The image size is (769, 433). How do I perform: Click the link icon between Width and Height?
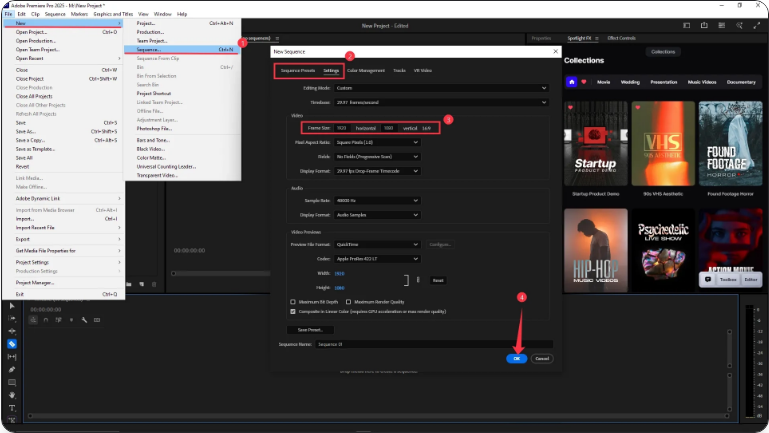point(417,280)
